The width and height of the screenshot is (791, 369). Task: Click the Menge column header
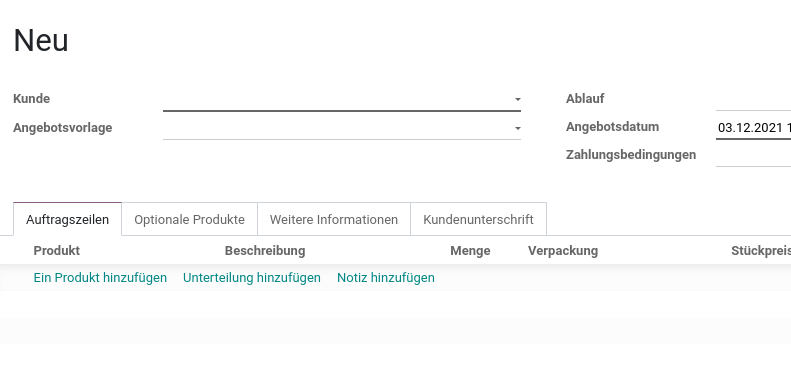click(470, 250)
